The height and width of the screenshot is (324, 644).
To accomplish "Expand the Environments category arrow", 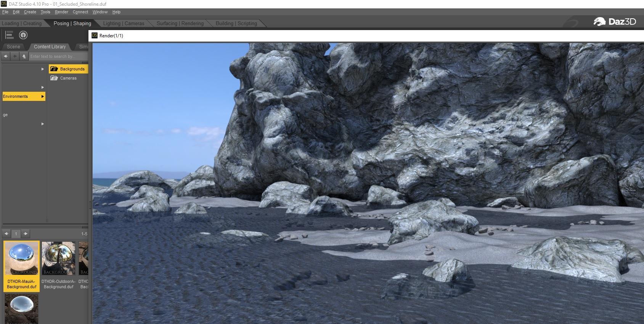I will coord(43,97).
